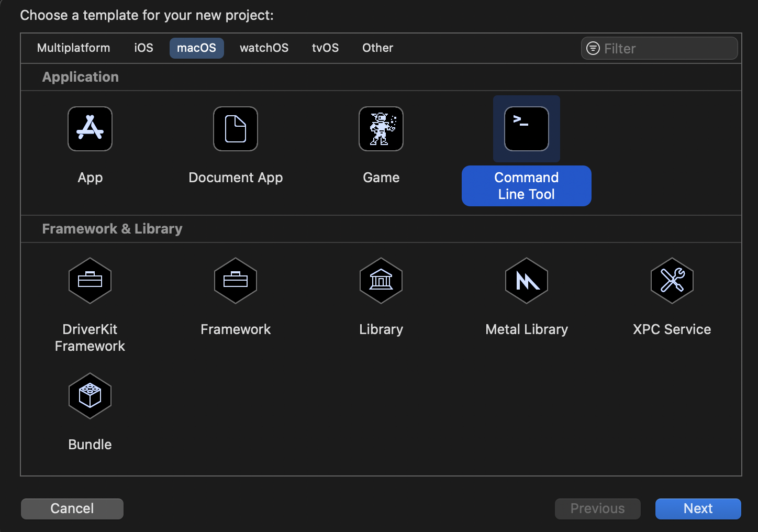This screenshot has height=532, width=758.
Task: Choose the Document App template icon
Action: click(x=236, y=129)
